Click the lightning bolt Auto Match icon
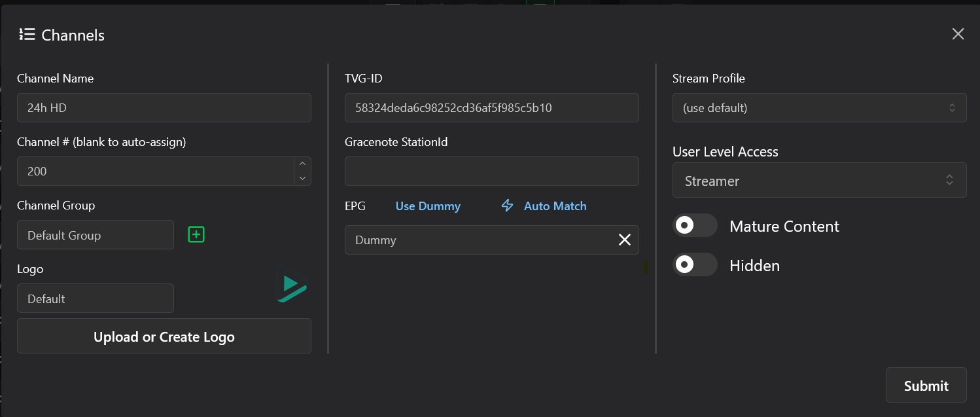Image resolution: width=980 pixels, height=417 pixels. pyautogui.click(x=507, y=206)
